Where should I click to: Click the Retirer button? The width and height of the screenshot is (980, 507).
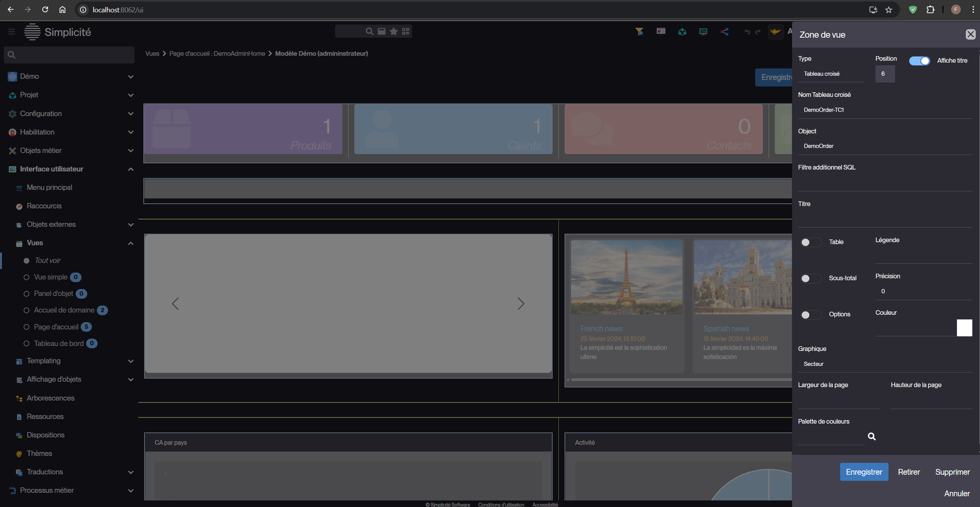(x=909, y=472)
